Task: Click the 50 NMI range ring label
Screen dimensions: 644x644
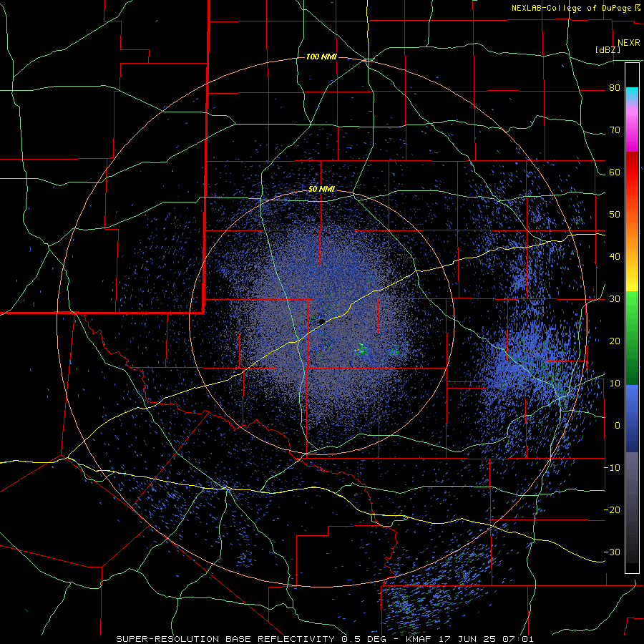Action: [x=321, y=190]
